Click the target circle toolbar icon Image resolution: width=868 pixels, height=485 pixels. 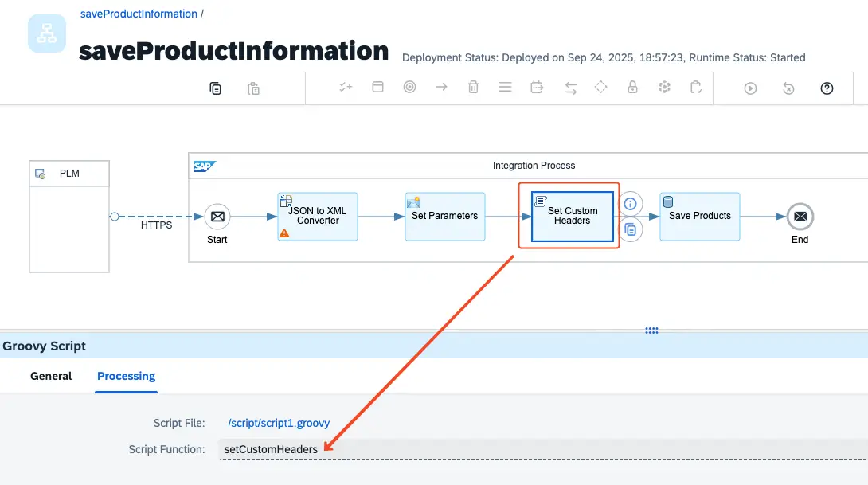(409, 88)
